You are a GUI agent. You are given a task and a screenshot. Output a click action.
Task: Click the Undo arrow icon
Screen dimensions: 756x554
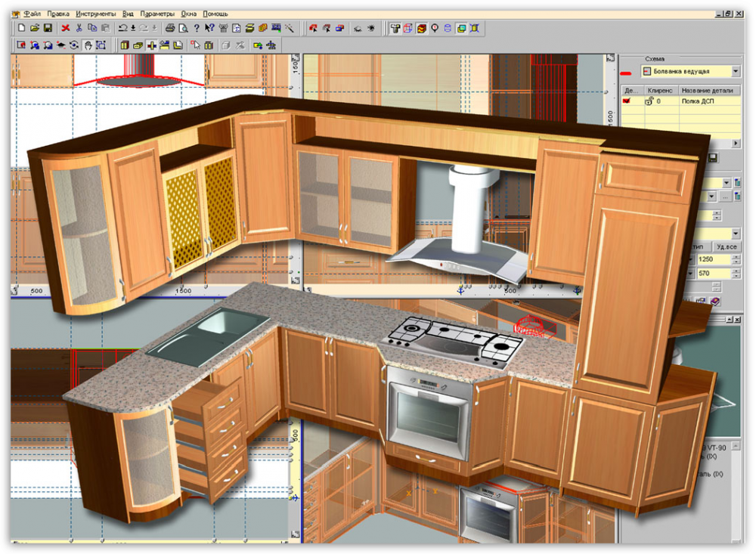[x=122, y=28]
